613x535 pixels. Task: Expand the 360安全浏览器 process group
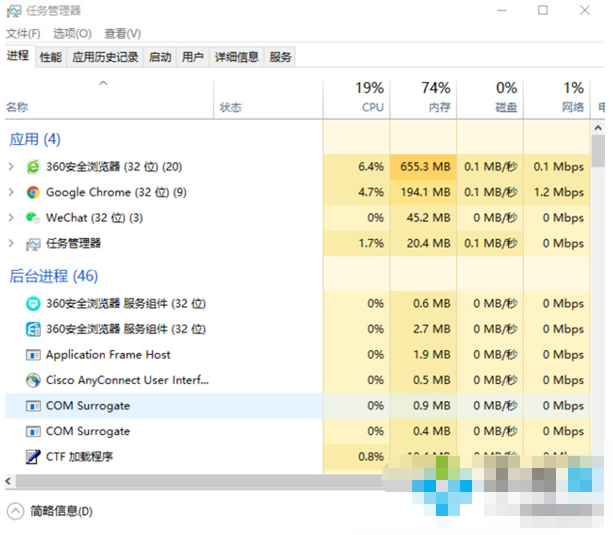click(11, 167)
